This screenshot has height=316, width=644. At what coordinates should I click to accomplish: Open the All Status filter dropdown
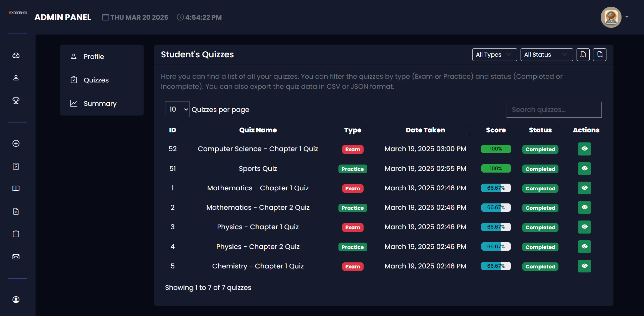click(x=546, y=55)
